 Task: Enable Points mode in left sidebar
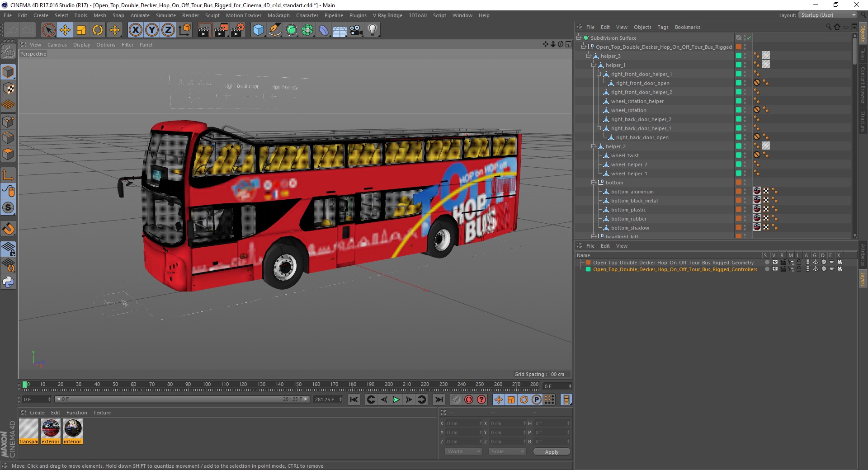pos(8,121)
